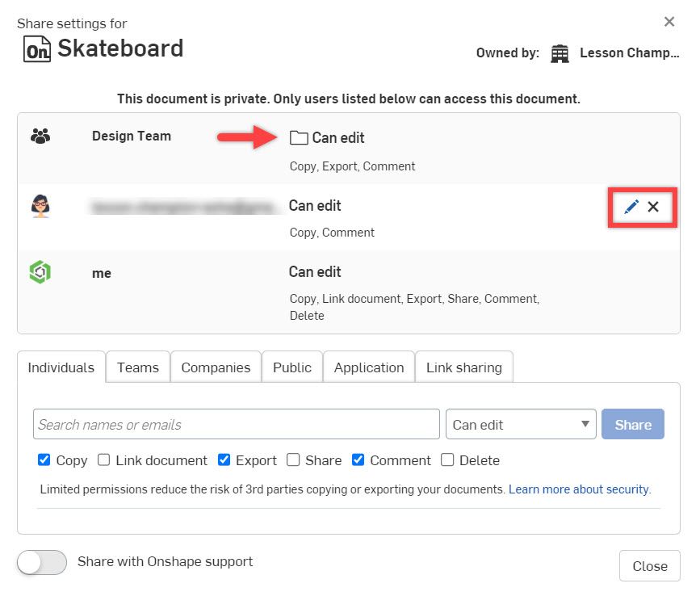Remove the user with the X icon
This screenshot has height=596, width=700.
(653, 207)
